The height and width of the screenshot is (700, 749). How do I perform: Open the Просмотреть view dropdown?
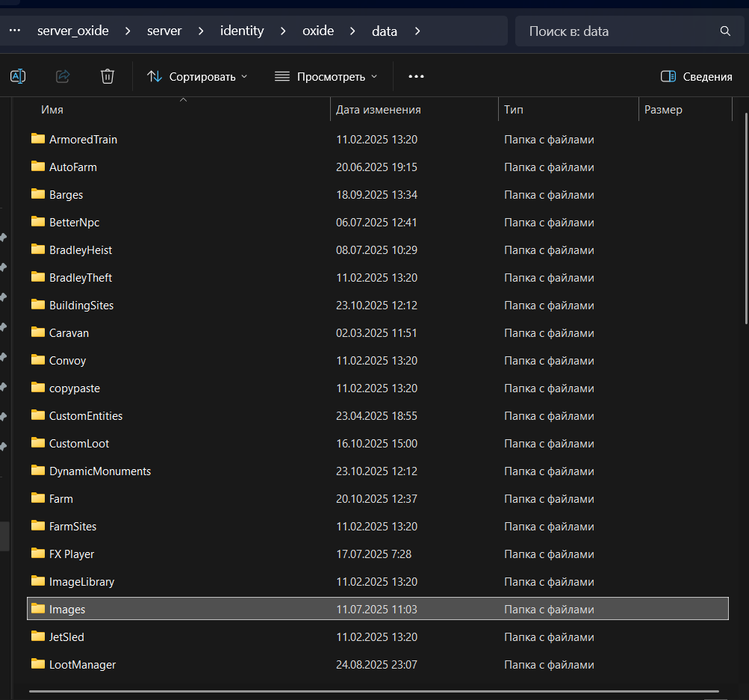coord(326,76)
